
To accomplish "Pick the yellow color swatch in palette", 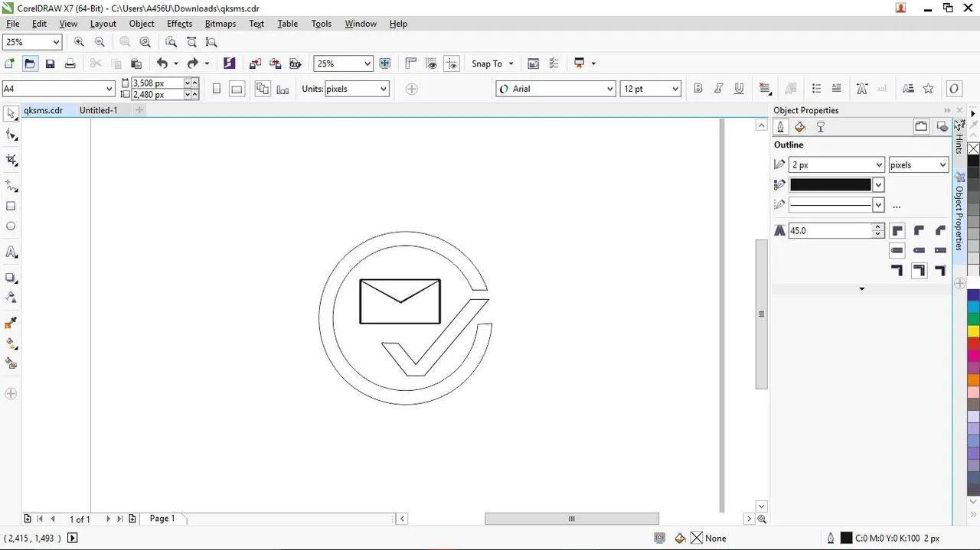I will 973,331.
